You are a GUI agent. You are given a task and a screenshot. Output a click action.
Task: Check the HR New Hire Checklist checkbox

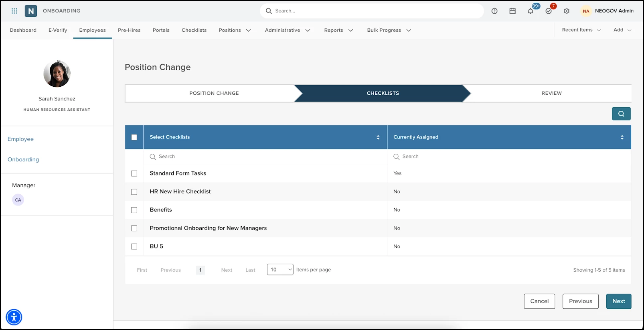coord(134,192)
